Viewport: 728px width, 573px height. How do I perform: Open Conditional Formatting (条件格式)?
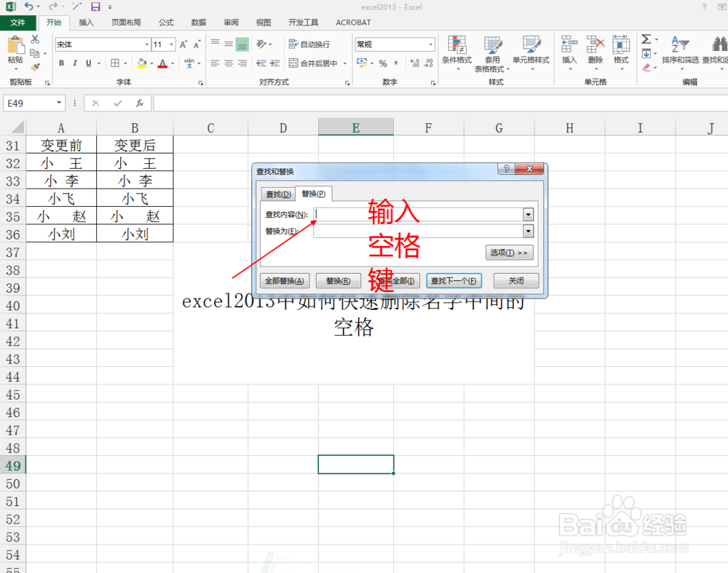click(x=457, y=53)
